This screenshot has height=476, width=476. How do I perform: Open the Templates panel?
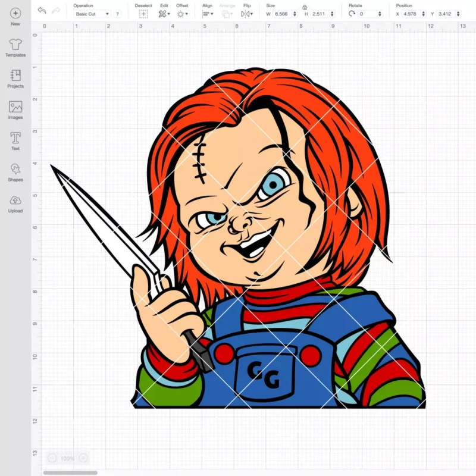15,48
